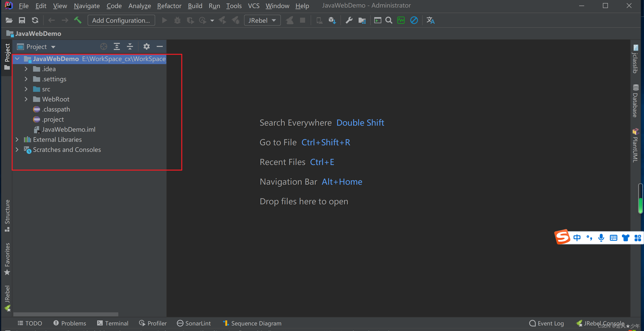
Task: Open the profiler run options arrow
Action: pyautogui.click(x=212, y=20)
